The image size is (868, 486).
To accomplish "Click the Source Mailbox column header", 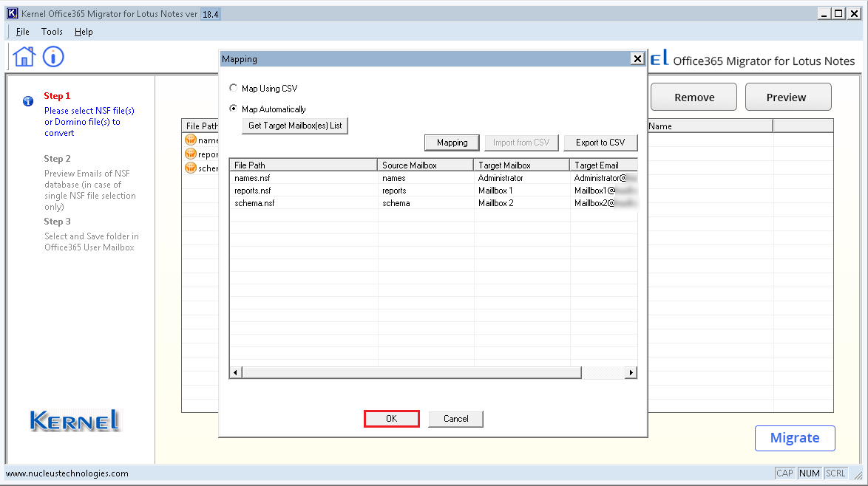I will (425, 165).
